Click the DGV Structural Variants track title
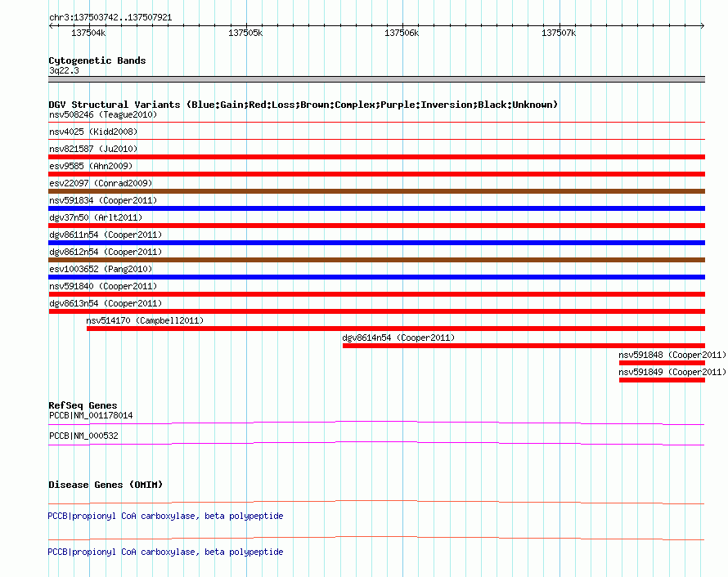The image size is (728, 577). point(303,105)
